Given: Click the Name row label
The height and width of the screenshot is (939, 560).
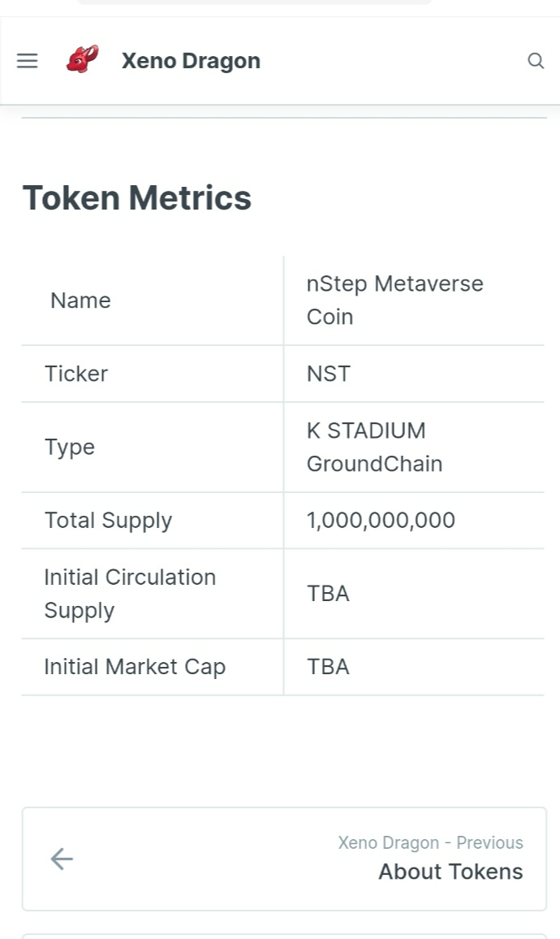Looking at the screenshot, I should [x=81, y=300].
